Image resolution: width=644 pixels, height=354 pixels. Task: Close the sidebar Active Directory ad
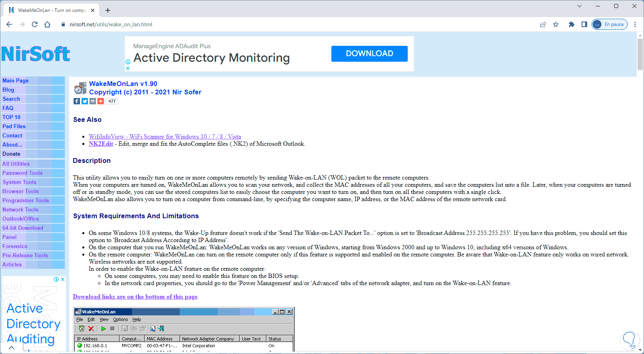coord(62,280)
